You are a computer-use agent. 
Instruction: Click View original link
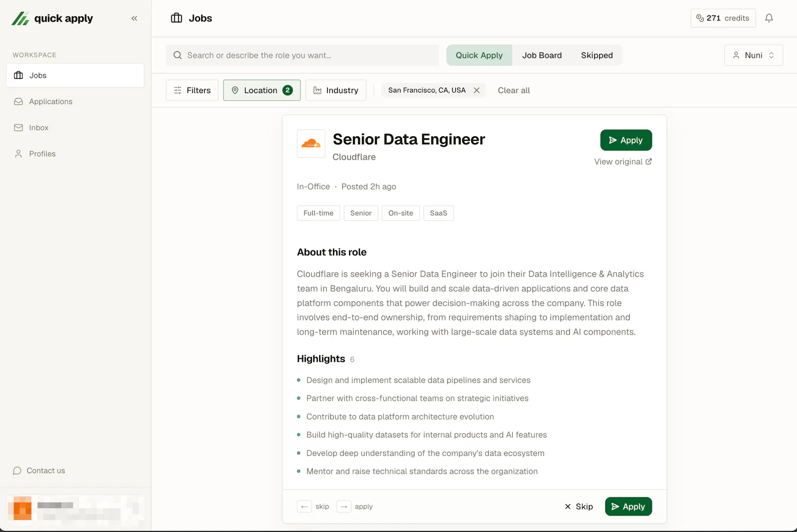click(x=623, y=162)
